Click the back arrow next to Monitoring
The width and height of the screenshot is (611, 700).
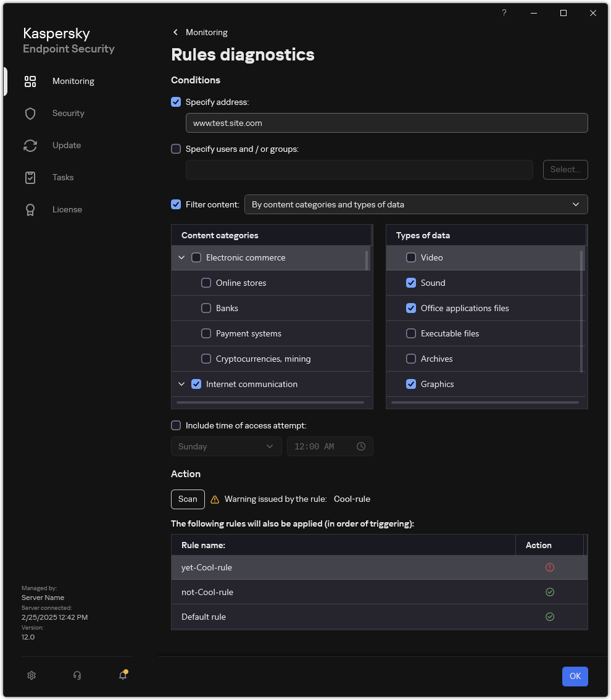click(x=176, y=32)
